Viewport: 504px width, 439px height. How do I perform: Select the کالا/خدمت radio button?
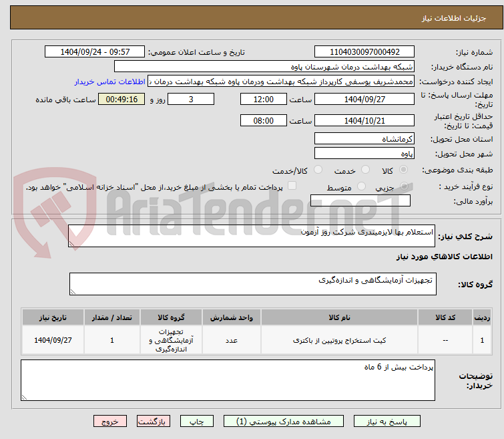[x=318, y=170]
